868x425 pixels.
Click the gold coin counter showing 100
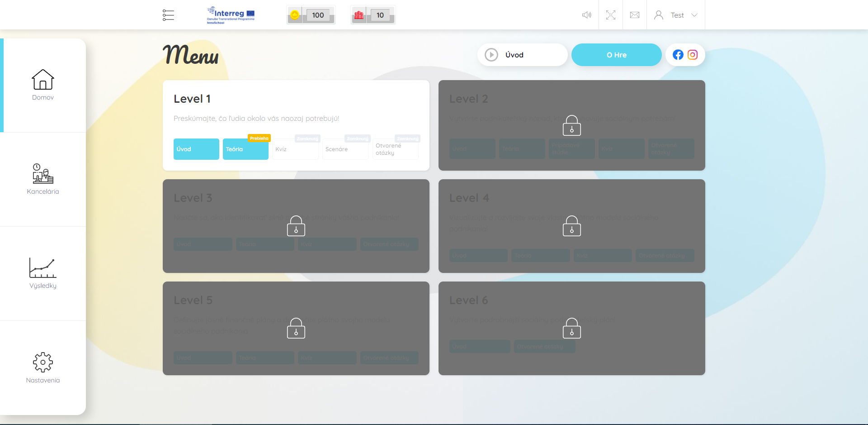pyautogui.click(x=311, y=15)
